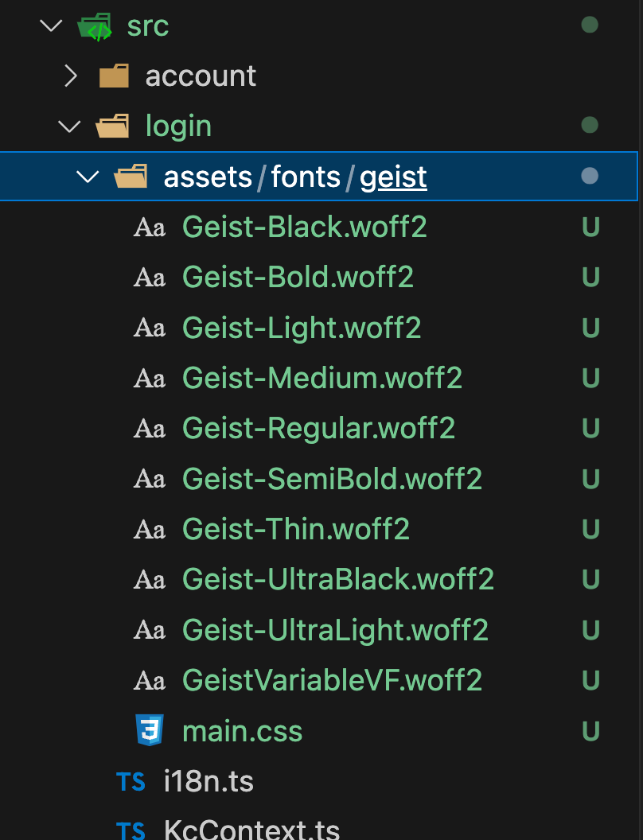Collapse the assets/fonts/geist folder chevron
Image resolution: width=643 pixels, height=840 pixels.
click(x=87, y=177)
